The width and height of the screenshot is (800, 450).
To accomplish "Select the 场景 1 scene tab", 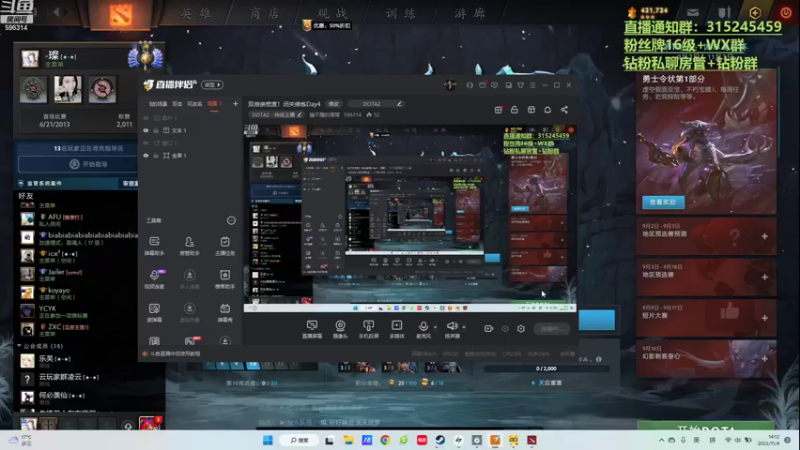I will point(214,104).
